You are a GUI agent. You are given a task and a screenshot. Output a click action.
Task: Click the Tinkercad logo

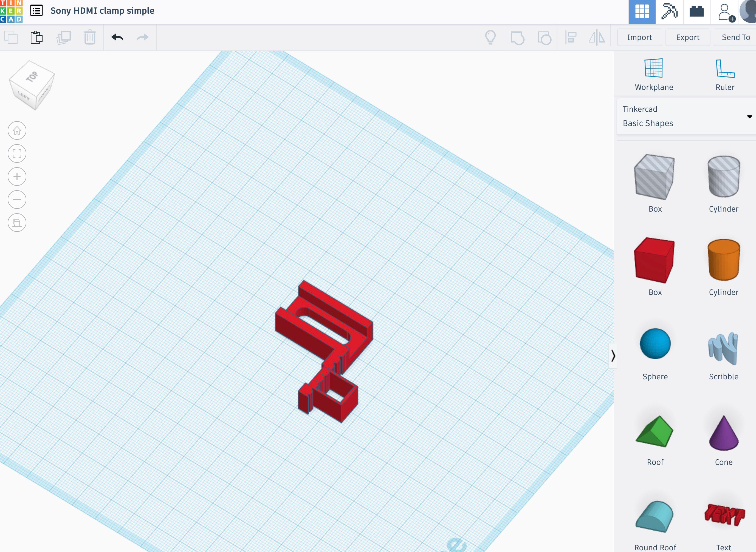coord(11,11)
